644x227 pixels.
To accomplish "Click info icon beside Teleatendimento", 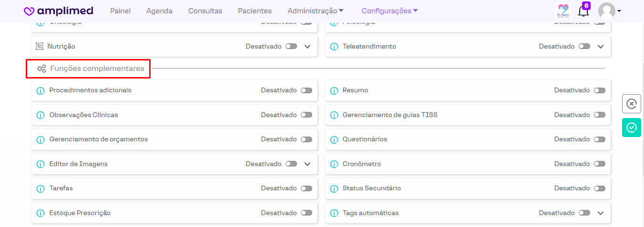I will (x=334, y=47).
